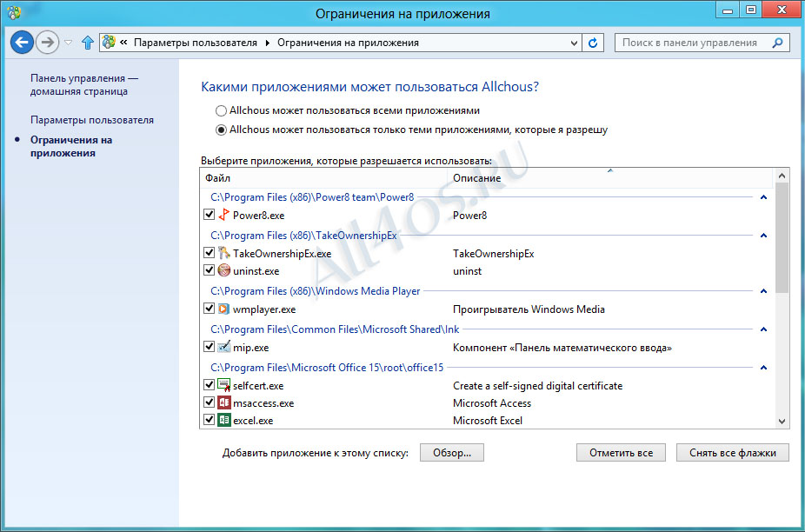Collapse the TakeOwnershipEx folder group

763,236
